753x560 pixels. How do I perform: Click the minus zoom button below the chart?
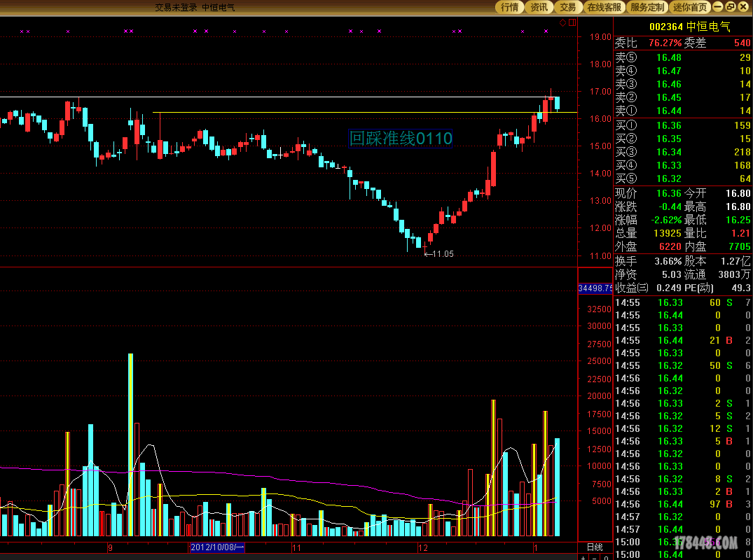click(x=594, y=557)
